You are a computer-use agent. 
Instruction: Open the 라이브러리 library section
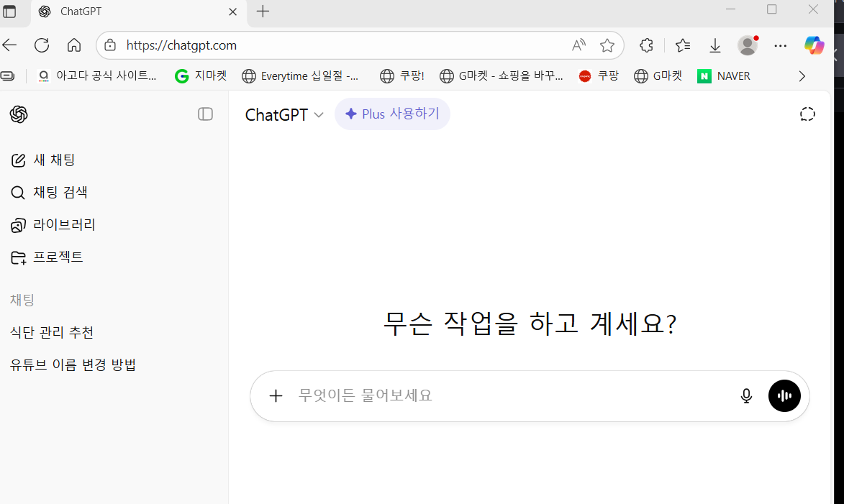53,224
